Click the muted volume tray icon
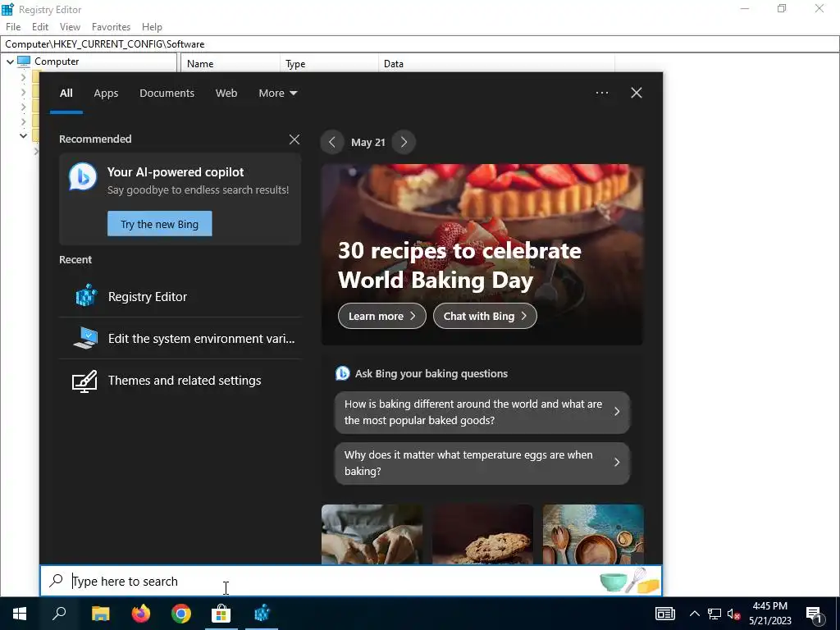Image resolution: width=840 pixels, height=630 pixels. [734, 614]
